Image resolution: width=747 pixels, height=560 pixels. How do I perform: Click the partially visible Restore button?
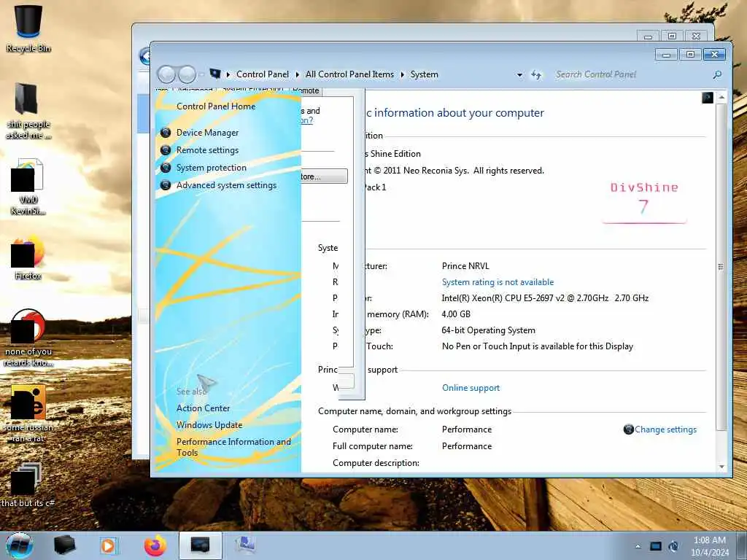(x=323, y=176)
